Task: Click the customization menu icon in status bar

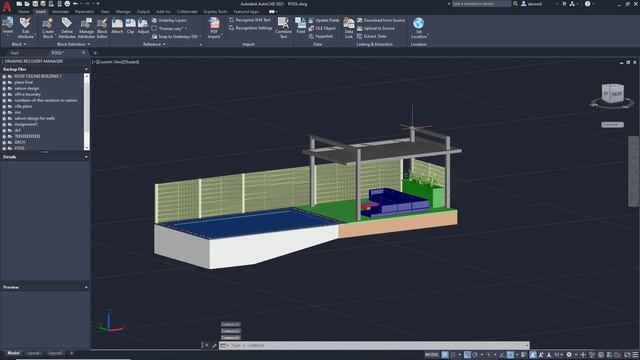Action: point(635,355)
